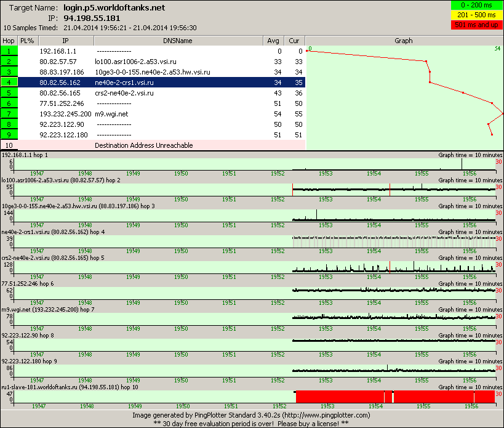This screenshot has width=504, height=428.
Task: Sort by the Avg column header
Action: pos(273,41)
